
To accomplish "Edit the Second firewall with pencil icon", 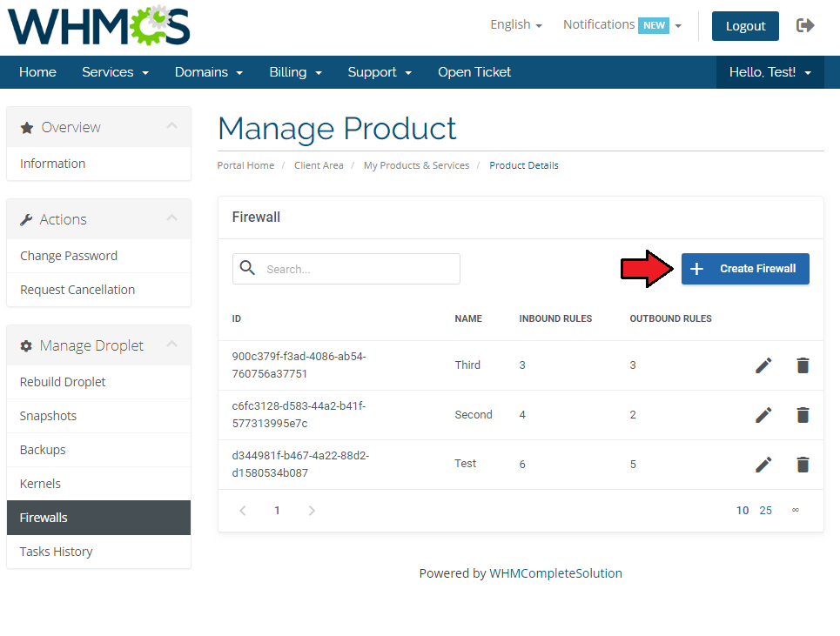I will click(x=763, y=415).
